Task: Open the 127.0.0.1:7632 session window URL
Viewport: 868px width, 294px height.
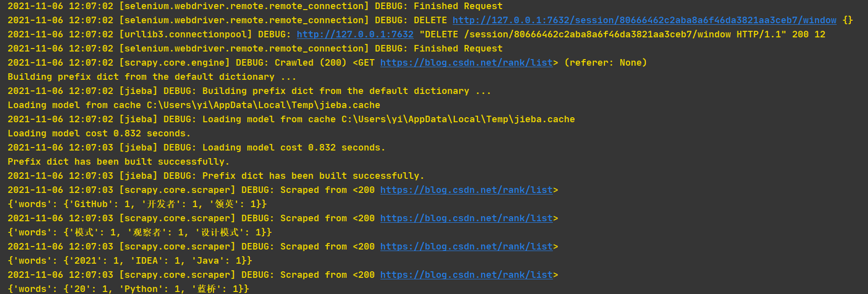Action: click(x=644, y=20)
